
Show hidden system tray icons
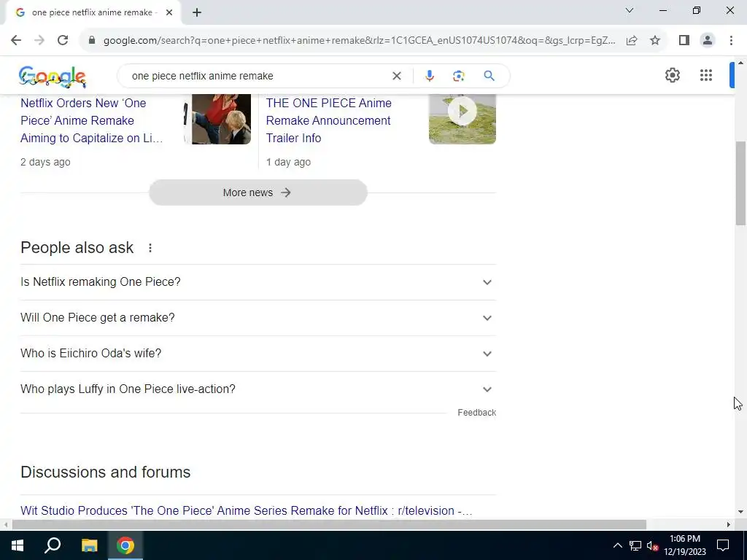pos(617,545)
